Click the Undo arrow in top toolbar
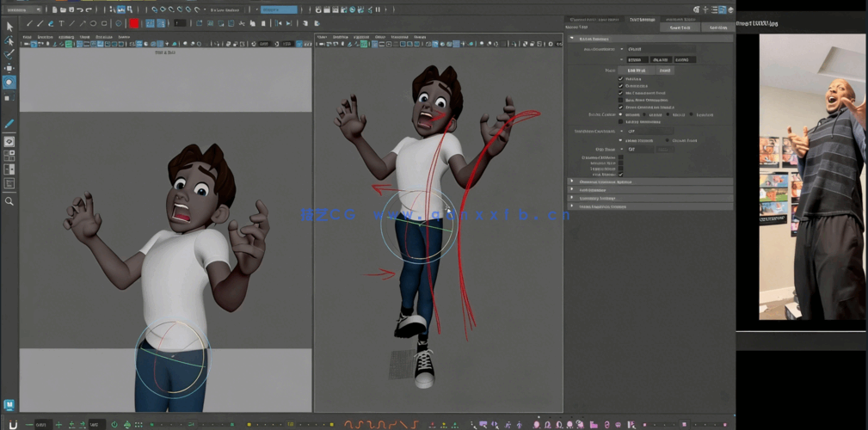868x430 pixels. click(79, 9)
